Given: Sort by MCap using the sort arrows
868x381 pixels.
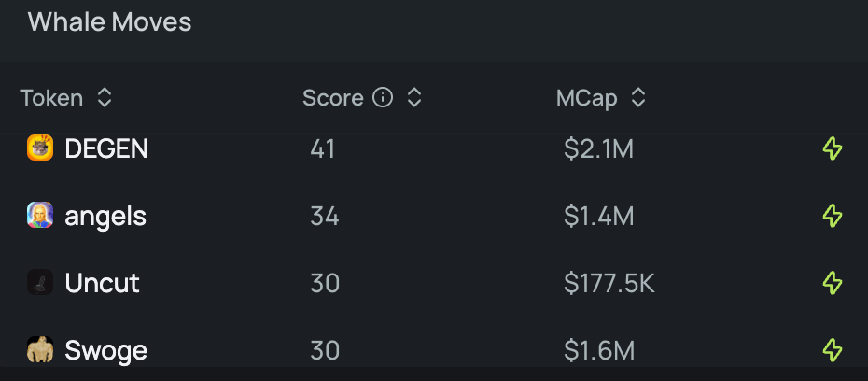Looking at the screenshot, I should [x=638, y=98].
